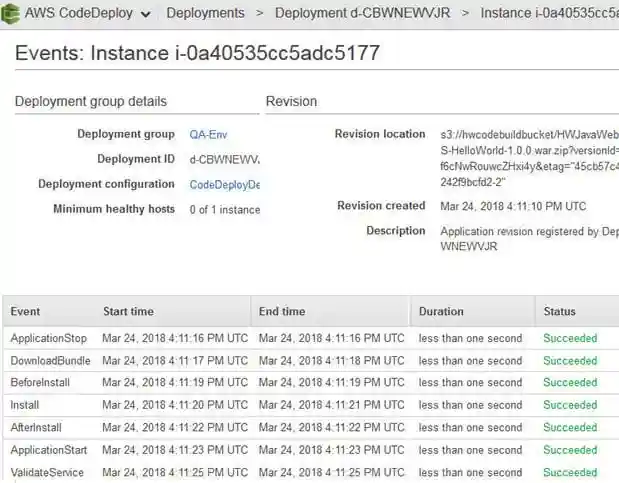
Task: Select the ValidateService event row
Action: point(311,472)
